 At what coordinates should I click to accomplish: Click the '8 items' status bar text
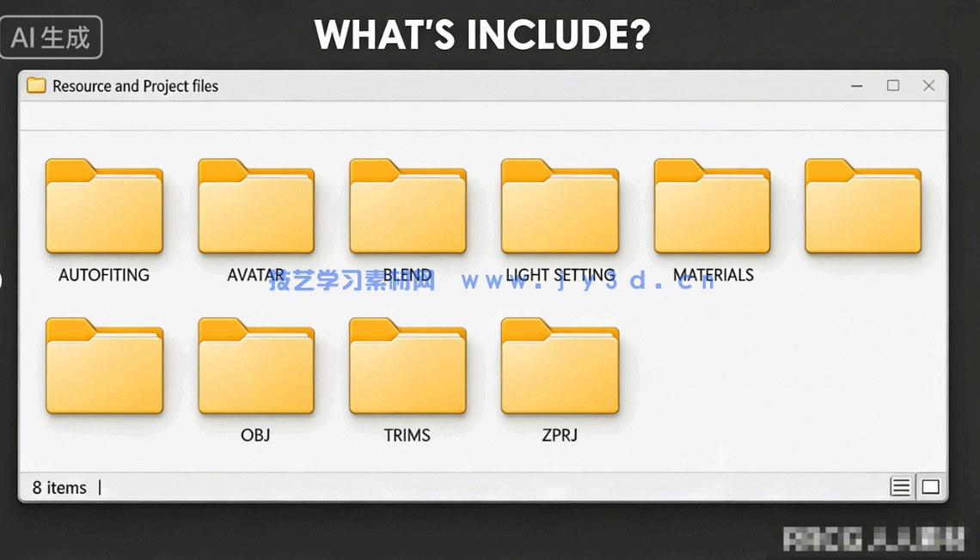59,488
